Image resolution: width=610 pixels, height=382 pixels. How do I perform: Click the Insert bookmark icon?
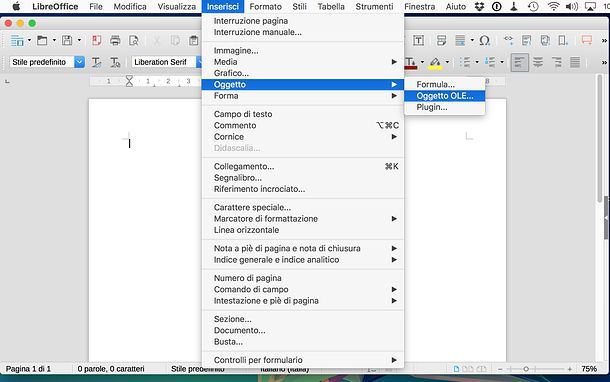(563, 40)
